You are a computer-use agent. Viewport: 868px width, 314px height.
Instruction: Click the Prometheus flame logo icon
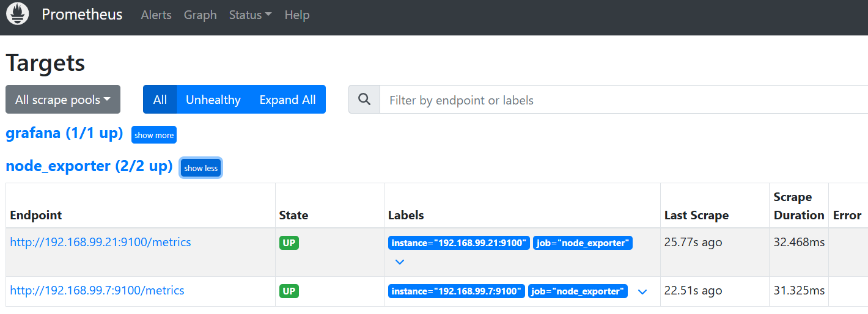tap(18, 14)
